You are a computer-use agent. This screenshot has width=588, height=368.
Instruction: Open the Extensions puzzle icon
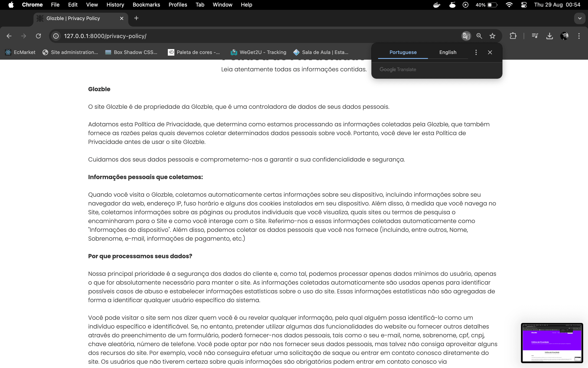pos(513,36)
